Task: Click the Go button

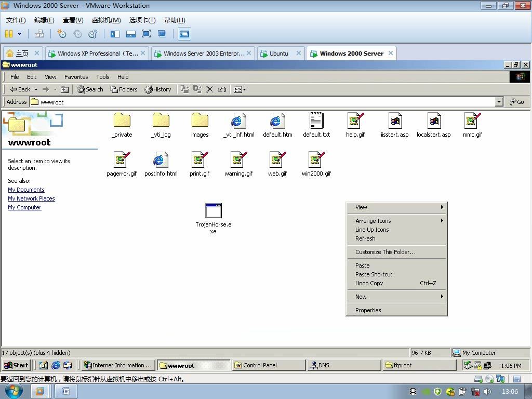Action: tap(517, 102)
